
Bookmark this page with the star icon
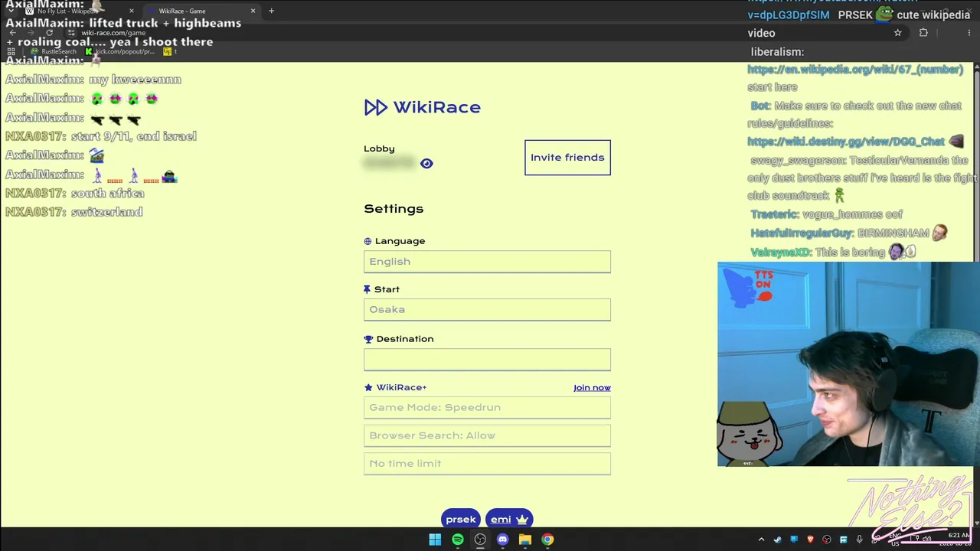pyautogui.click(x=897, y=33)
